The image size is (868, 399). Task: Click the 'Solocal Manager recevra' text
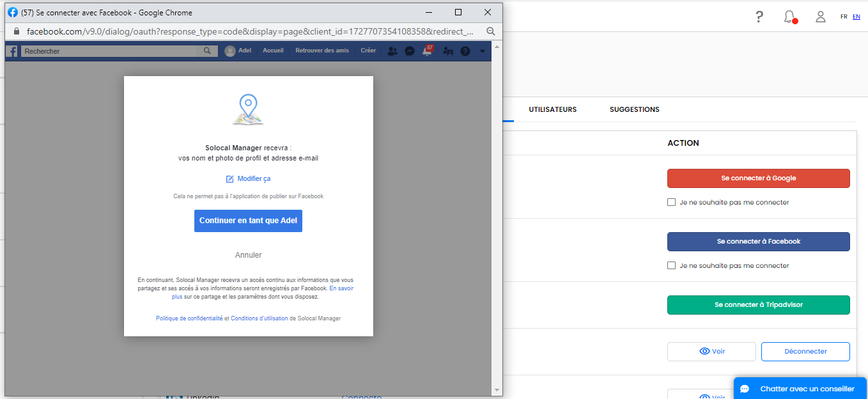[x=248, y=148]
